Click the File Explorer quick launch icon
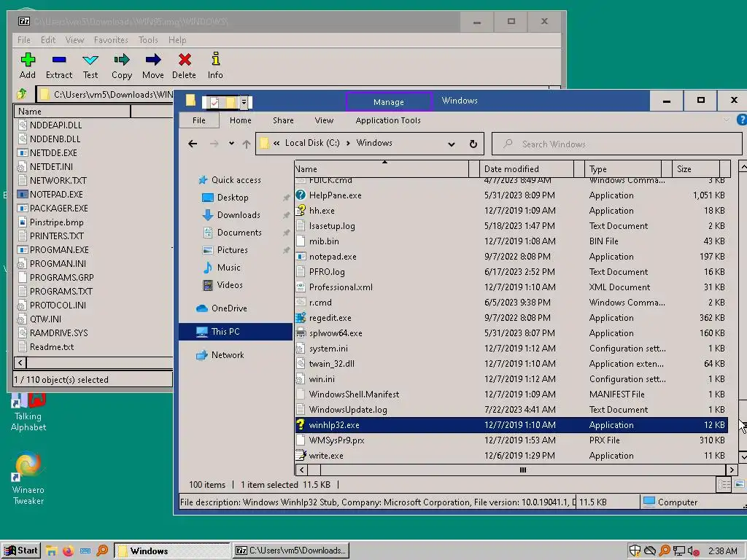This screenshot has height=560, width=747. click(x=51, y=551)
